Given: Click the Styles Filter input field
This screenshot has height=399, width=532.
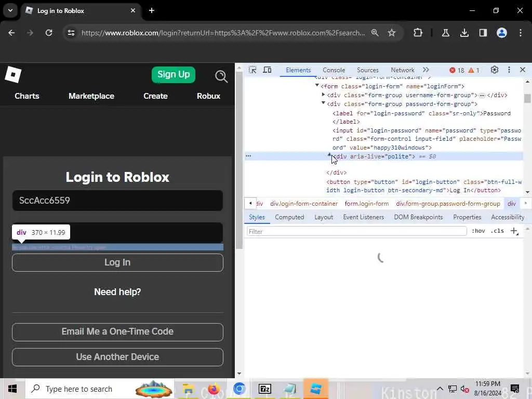Looking at the screenshot, I should click(x=356, y=231).
